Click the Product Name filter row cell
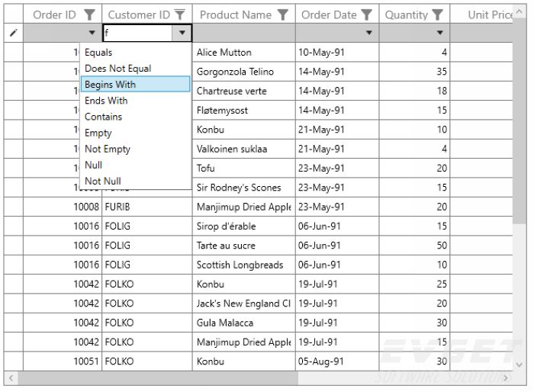 [x=244, y=33]
